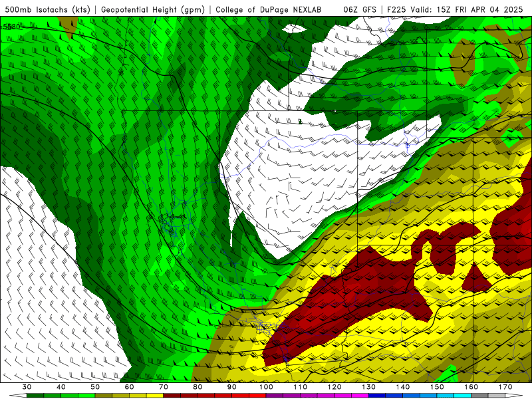
Task: Click the "F225" forecast hour label
Action: tap(396, 10)
